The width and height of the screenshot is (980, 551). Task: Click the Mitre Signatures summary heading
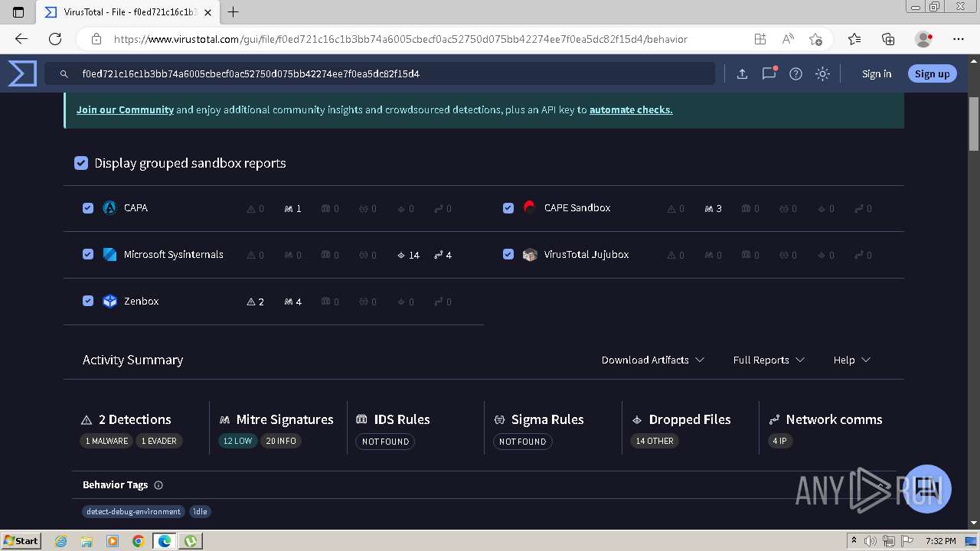(x=285, y=419)
